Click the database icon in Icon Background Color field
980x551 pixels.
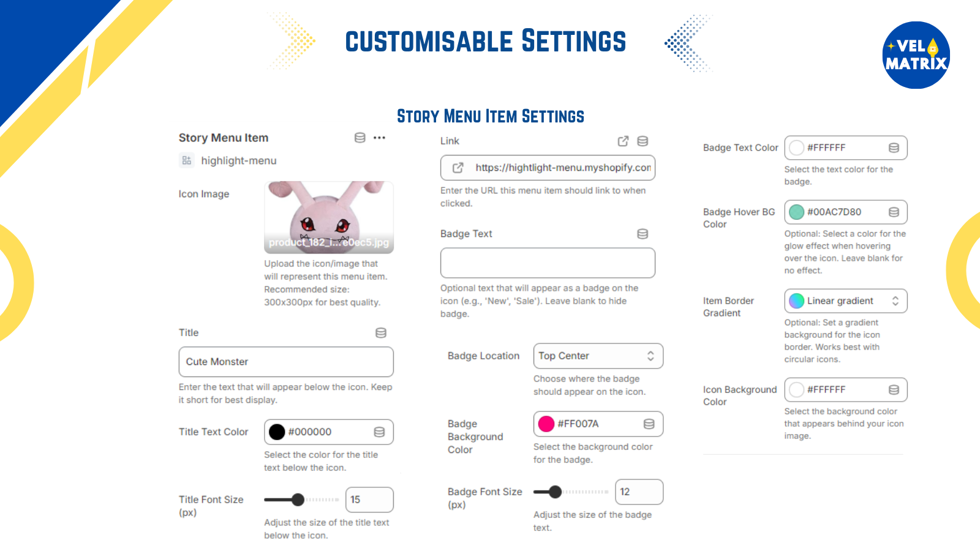[x=894, y=390]
